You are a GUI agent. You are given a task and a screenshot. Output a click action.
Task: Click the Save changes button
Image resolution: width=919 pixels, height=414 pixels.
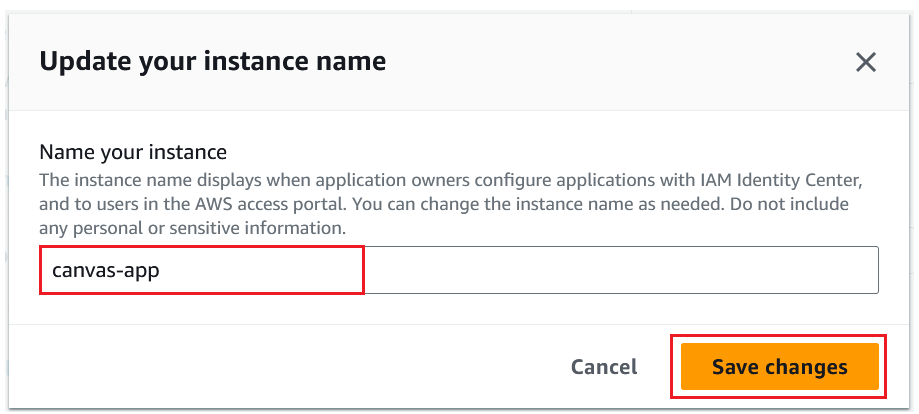click(x=779, y=367)
